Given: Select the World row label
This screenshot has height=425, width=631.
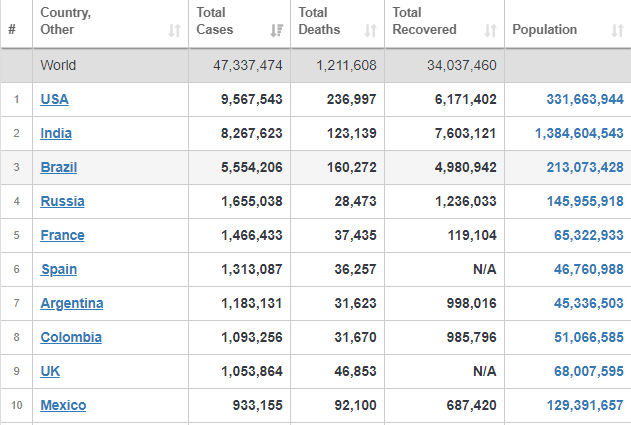Looking at the screenshot, I should pos(58,65).
